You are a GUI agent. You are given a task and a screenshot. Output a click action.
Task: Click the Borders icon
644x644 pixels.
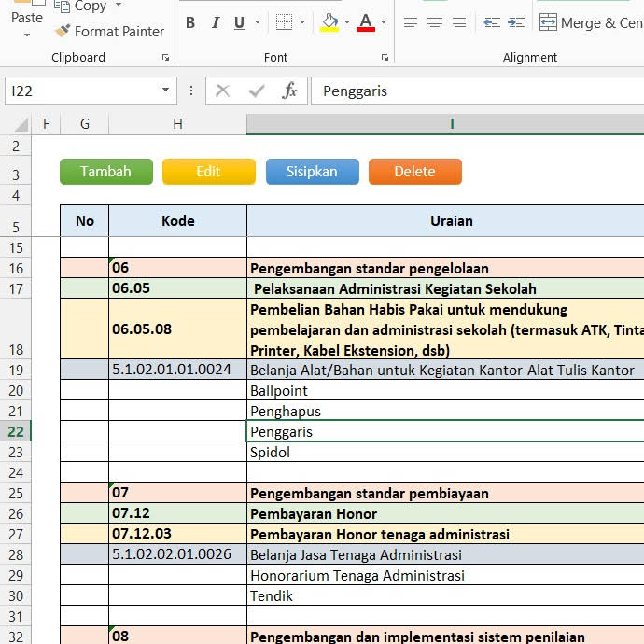pyautogui.click(x=284, y=23)
